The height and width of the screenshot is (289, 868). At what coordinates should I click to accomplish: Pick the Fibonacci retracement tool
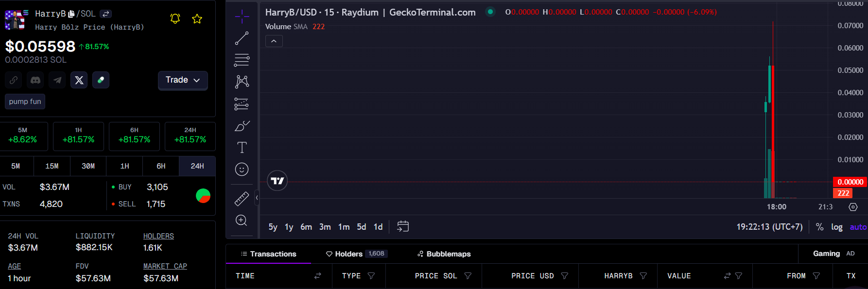click(x=242, y=60)
